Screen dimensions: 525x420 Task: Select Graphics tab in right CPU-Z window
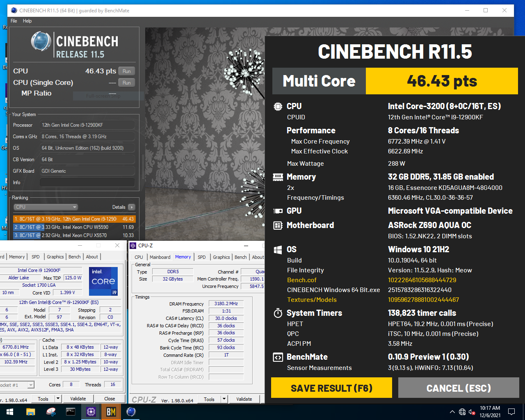coord(221,257)
